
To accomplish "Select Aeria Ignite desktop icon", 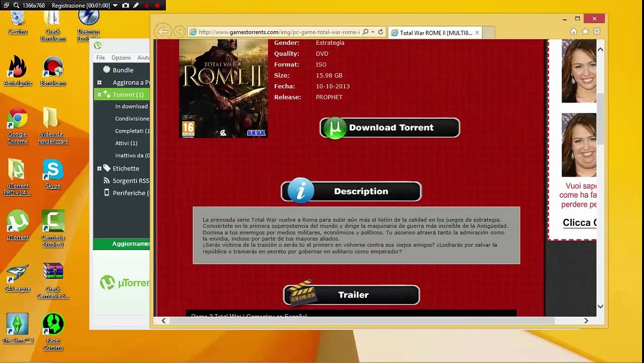I will pos(18,71).
